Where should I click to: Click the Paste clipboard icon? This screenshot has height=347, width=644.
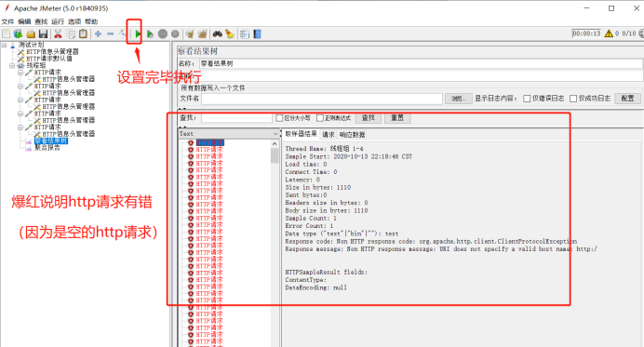click(x=83, y=33)
